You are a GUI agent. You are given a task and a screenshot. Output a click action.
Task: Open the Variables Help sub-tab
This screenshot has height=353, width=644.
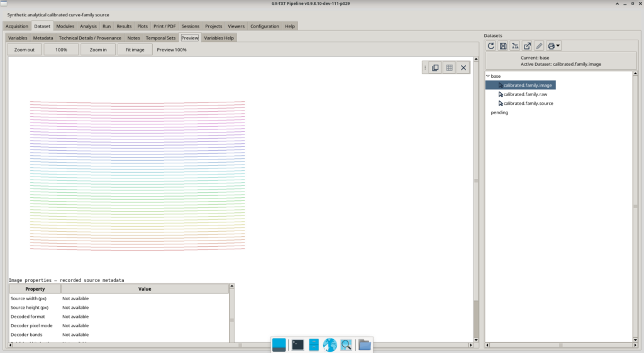[219, 38]
